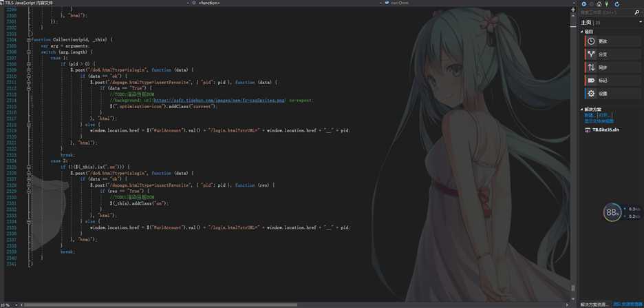Click the 打开 link under 解决方案

604,116
